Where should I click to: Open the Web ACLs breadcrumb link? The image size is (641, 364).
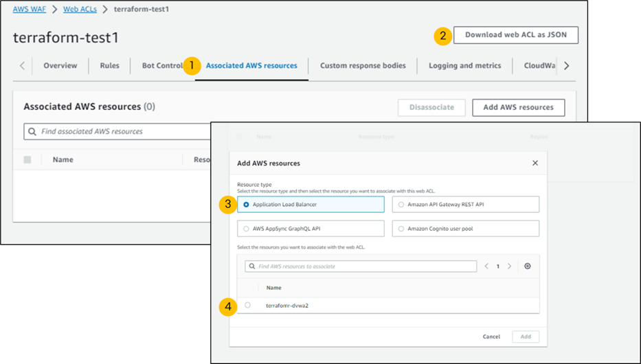(x=80, y=9)
